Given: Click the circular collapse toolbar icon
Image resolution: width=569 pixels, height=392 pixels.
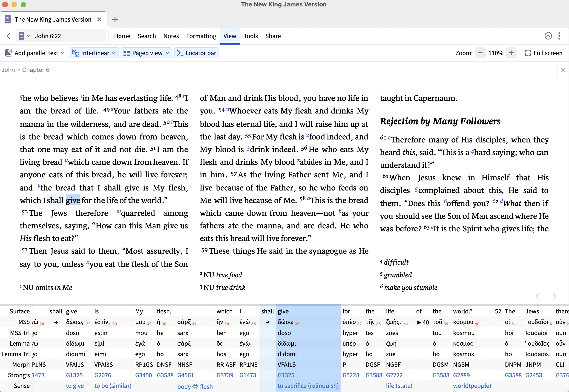Looking at the screenshot, I should click(548, 36).
